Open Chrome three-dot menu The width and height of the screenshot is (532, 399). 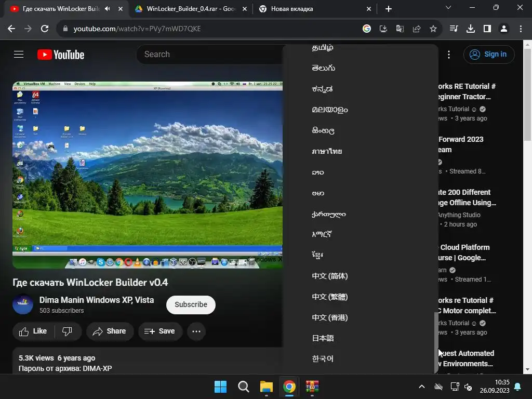point(521,29)
